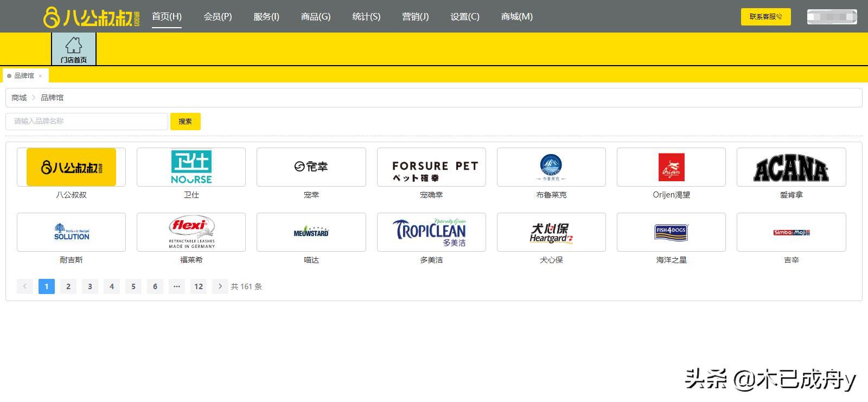Open the 设置(C) menu
868x402 pixels.
(x=465, y=17)
